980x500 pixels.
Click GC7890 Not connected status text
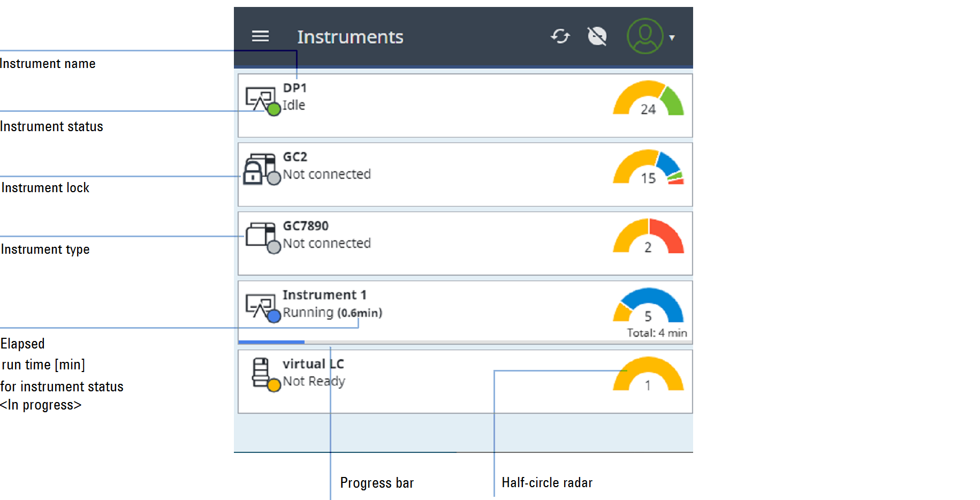[x=326, y=243]
